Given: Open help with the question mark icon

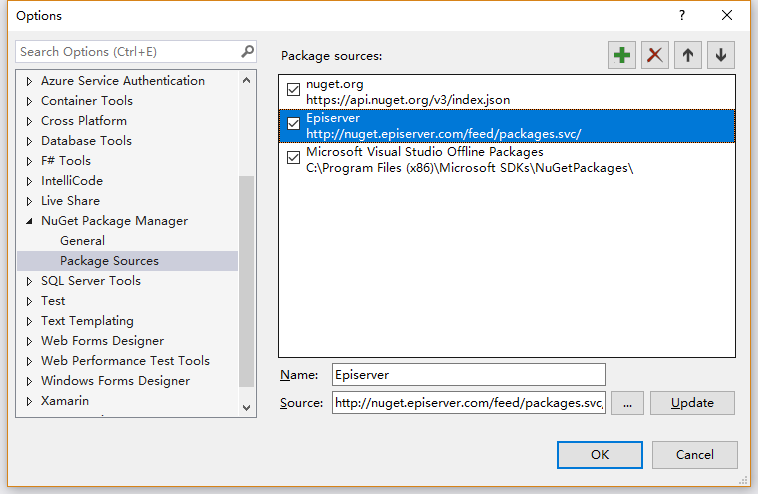Looking at the screenshot, I should tap(682, 15).
